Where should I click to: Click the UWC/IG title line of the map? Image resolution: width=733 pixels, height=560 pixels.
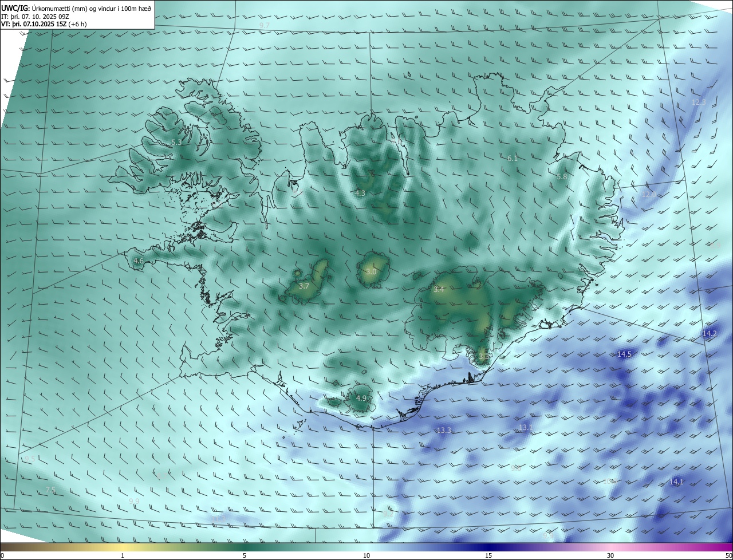pyautogui.click(x=76, y=8)
